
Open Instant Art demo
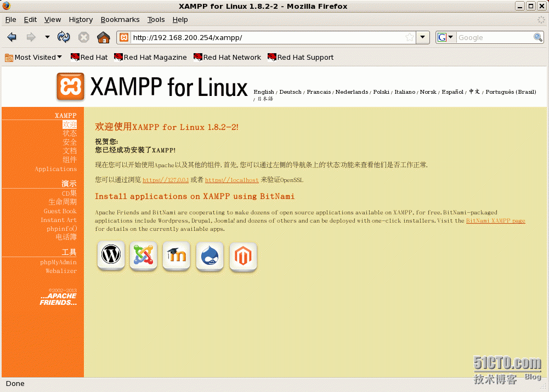tap(59, 220)
